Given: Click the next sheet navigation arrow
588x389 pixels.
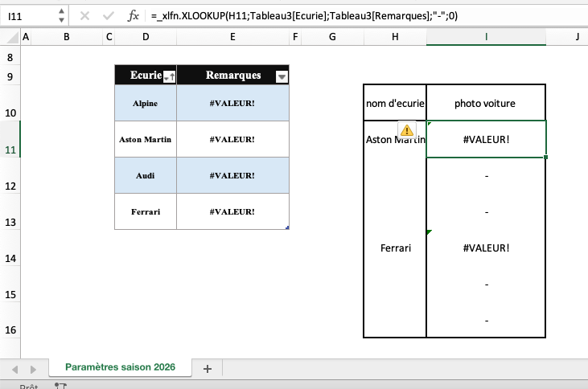Looking at the screenshot, I should click(34, 369).
